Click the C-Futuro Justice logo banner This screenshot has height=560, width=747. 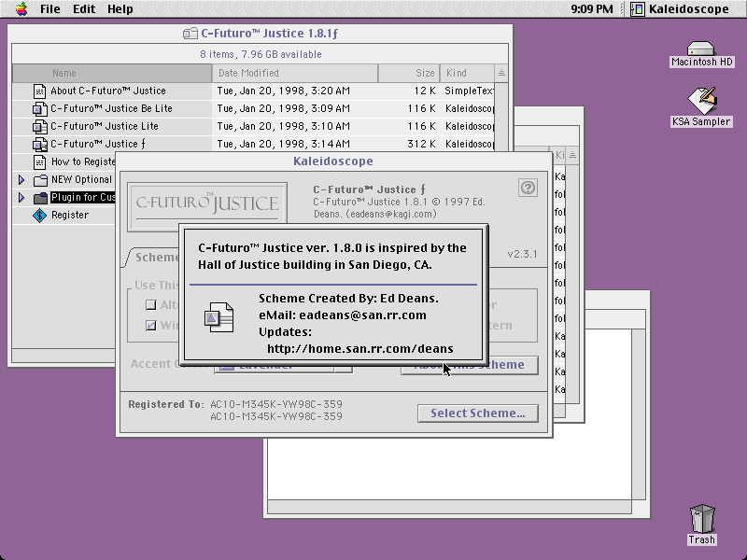(x=207, y=203)
